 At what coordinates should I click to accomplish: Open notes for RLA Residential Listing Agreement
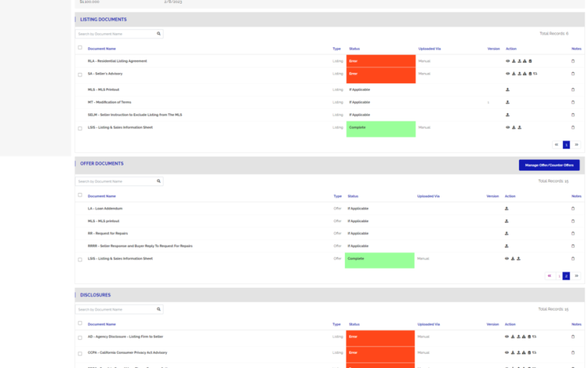(573, 61)
